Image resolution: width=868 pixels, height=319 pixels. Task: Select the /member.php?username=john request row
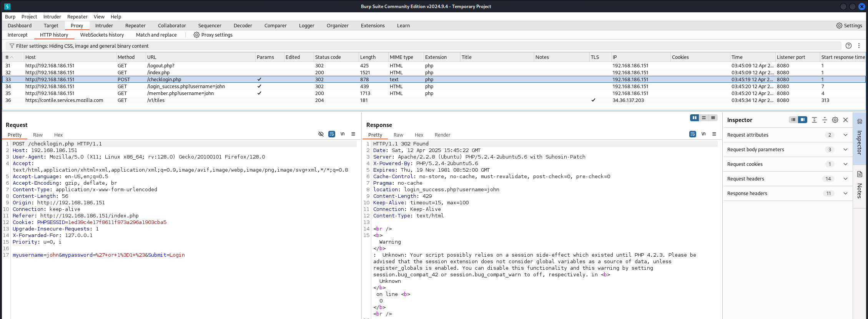tap(434, 93)
